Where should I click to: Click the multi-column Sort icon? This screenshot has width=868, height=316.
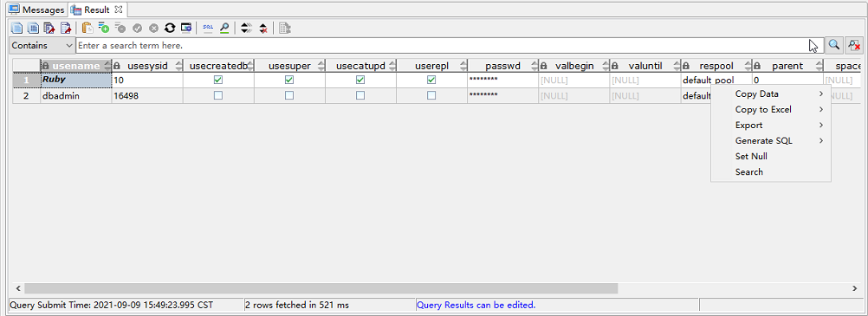pos(246,28)
